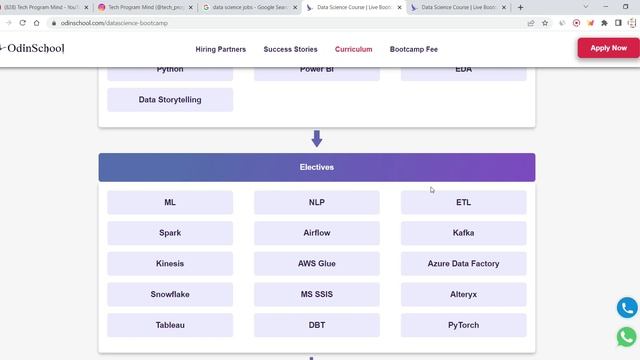Close the Google Search data science jobs tab
The image size is (640, 360).
click(295, 7)
